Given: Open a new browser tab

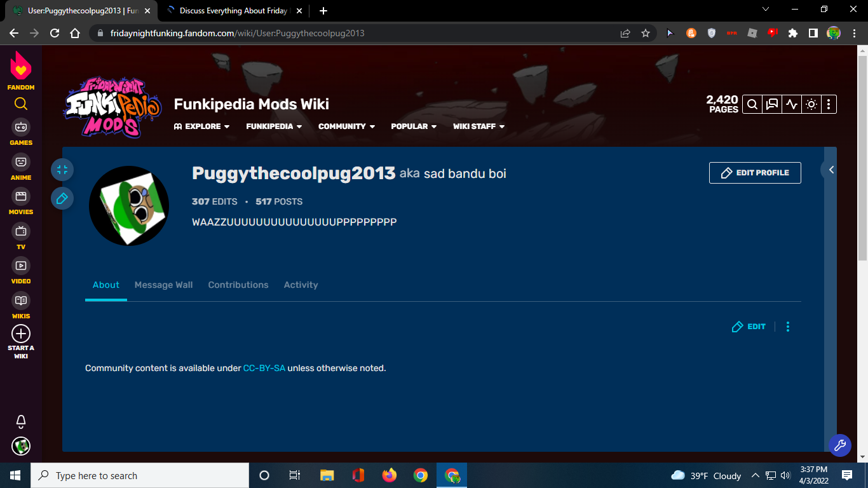Looking at the screenshot, I should point(323,11).
